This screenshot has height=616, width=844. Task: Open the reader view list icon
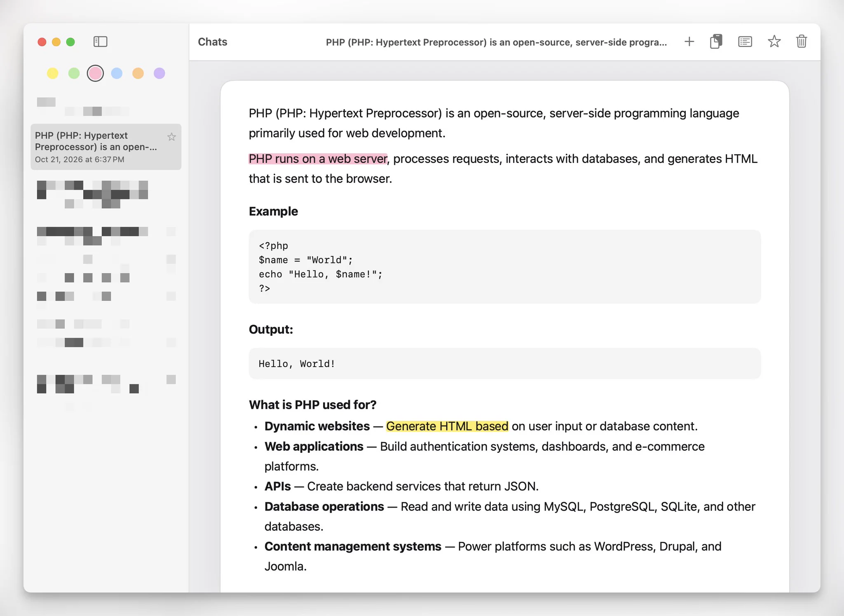[745, 42]
